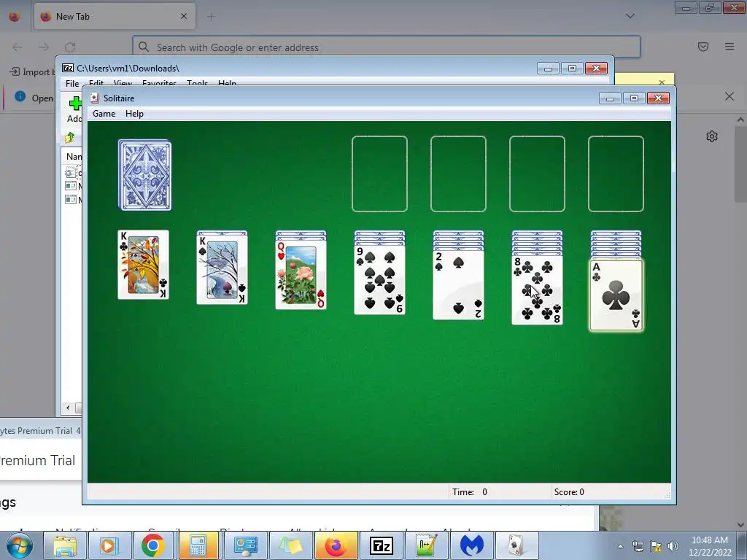Close the 7-Zip Downloads window
Viewport: 747px width, 560px height.
[x=596, y=68]
